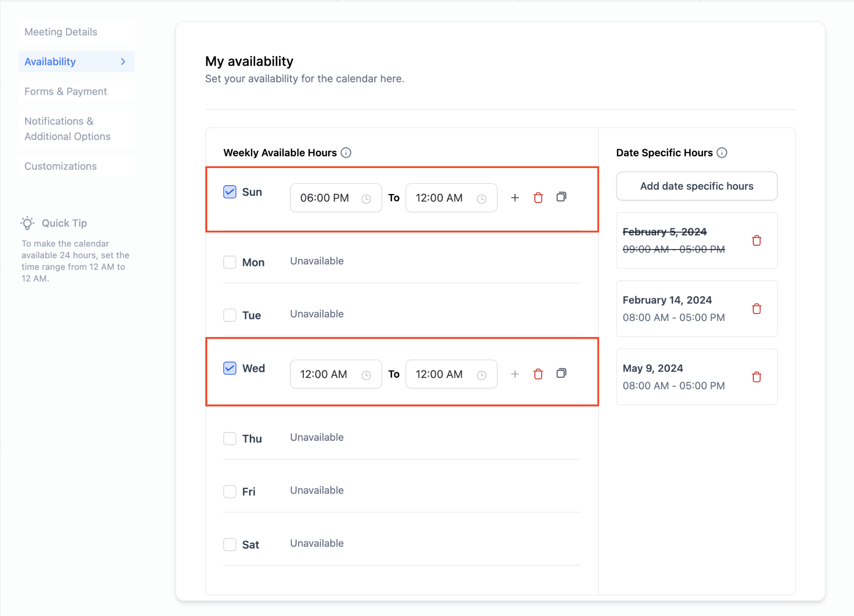Click clock icon in Wednesday end time field
Screen dimensions: 854x616
tap(481, 375)
